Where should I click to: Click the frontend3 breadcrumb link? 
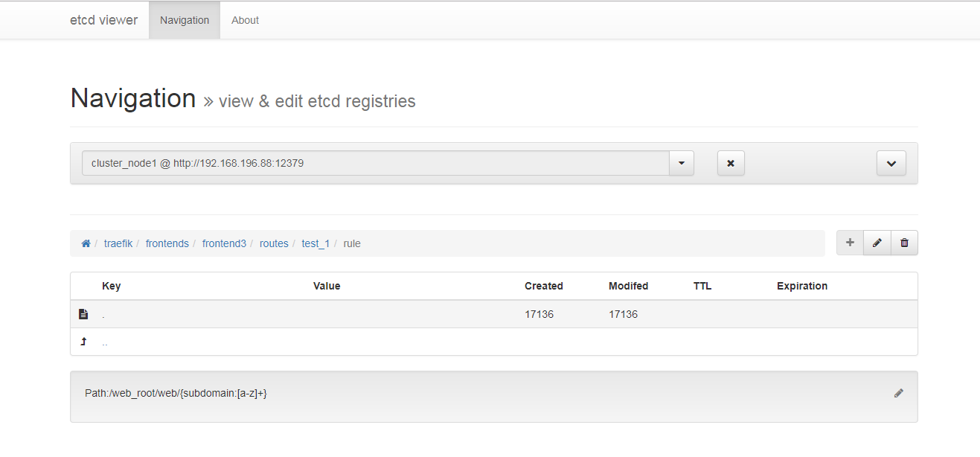(x=225, y=243)
